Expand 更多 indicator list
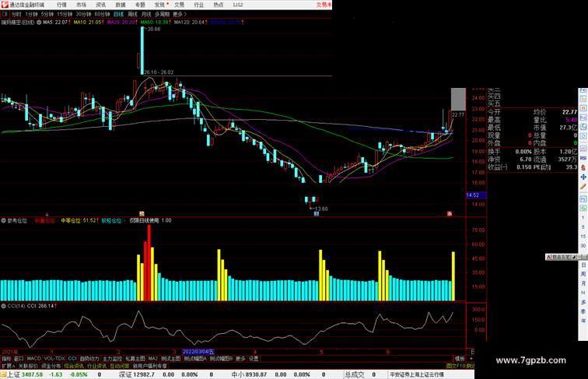588x379 pixels. click(x=240, y=359)
